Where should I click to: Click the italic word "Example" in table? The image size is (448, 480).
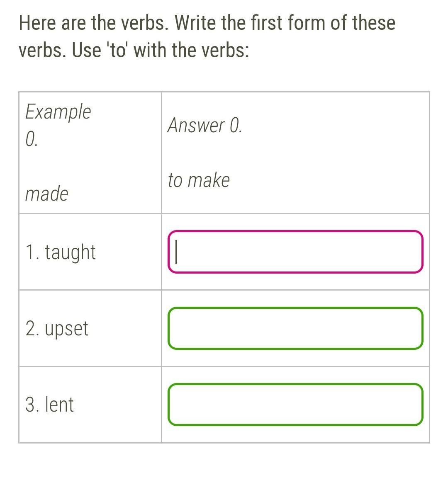58,112
